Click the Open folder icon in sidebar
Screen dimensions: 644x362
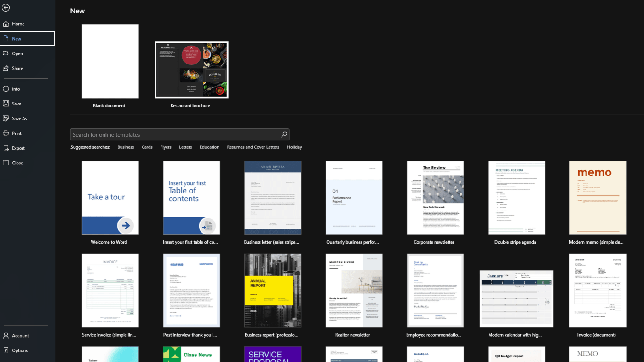pos(6,53)
